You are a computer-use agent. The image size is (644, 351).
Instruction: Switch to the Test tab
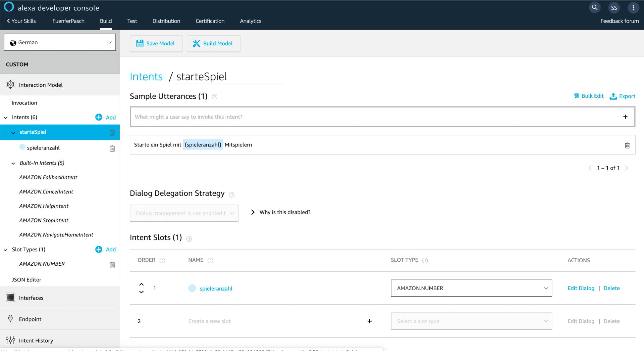[132, 21]
